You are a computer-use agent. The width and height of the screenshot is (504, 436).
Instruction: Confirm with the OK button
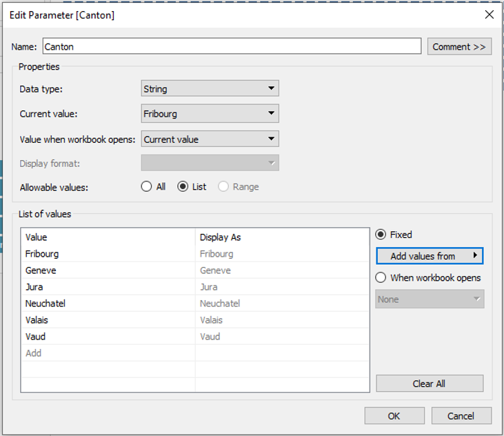point(394,416)
